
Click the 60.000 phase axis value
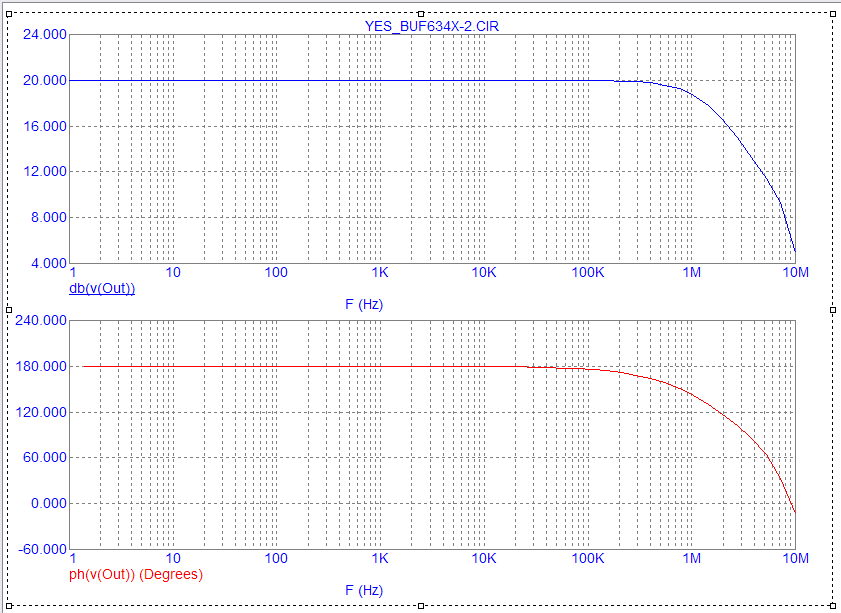pos(45,457)
